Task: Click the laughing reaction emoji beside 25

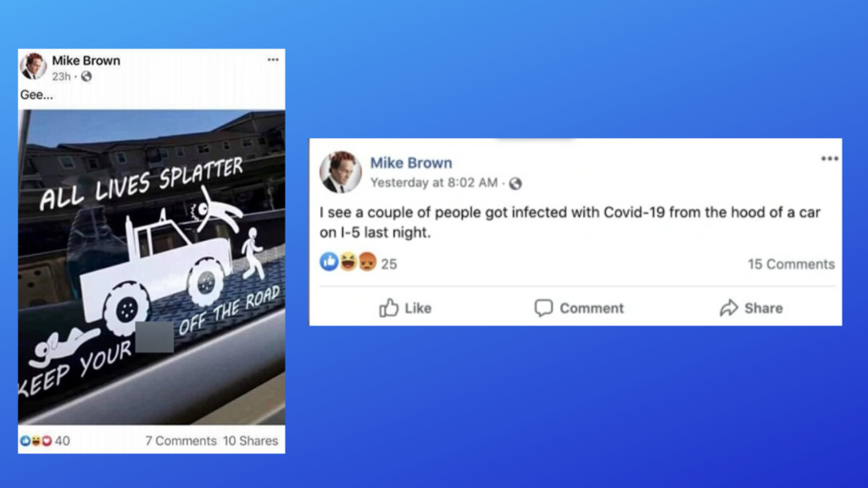Action: [348, 261]
